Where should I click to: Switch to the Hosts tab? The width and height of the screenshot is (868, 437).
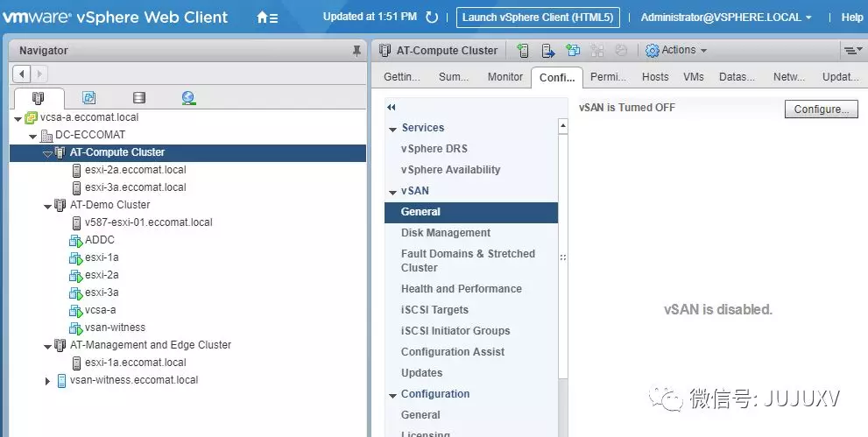coord(655,77)
